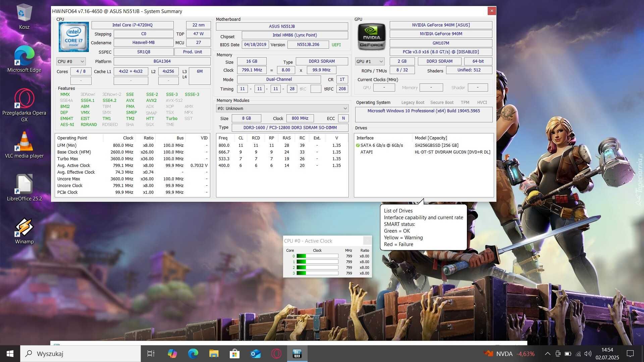Close the CPU #0 Active Clock window

click(x=367, y=240)
